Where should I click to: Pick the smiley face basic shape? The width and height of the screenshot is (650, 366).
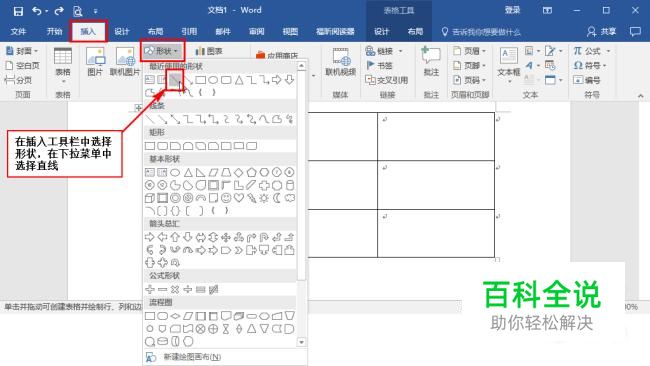226,198
